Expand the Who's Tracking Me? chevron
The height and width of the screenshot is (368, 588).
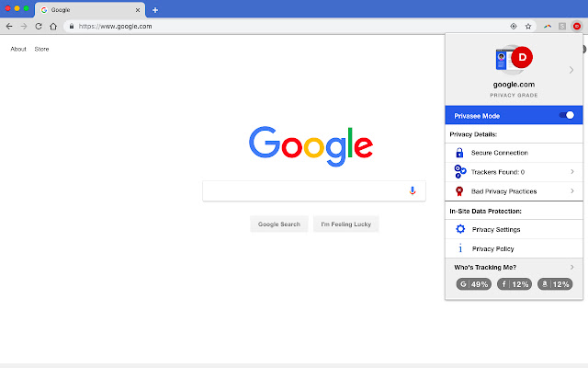point(571,267)
